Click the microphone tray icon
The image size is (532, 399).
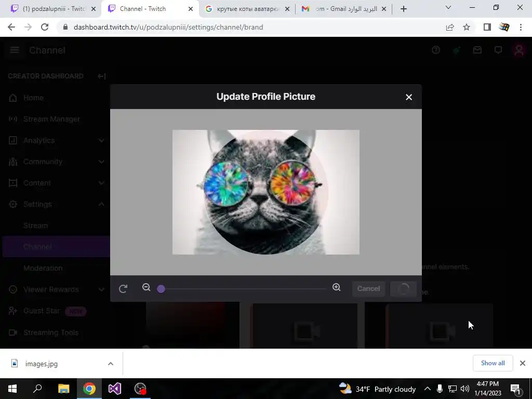click(x=440, y=389)
